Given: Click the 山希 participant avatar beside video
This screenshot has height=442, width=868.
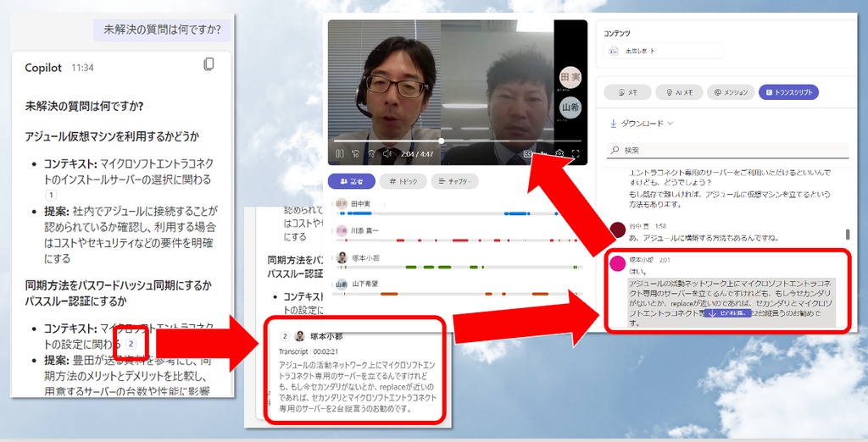Looking at the screenshot, I should (x=570, y=108).
